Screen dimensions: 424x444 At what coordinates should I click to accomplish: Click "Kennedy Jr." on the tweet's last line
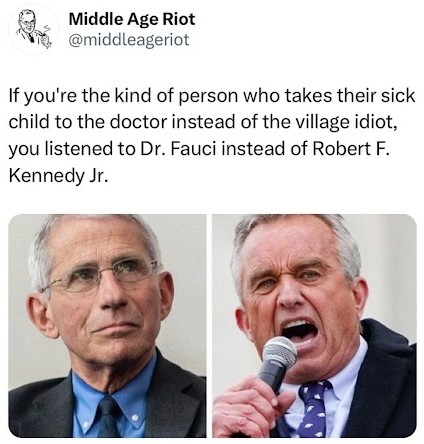(58, 175)
